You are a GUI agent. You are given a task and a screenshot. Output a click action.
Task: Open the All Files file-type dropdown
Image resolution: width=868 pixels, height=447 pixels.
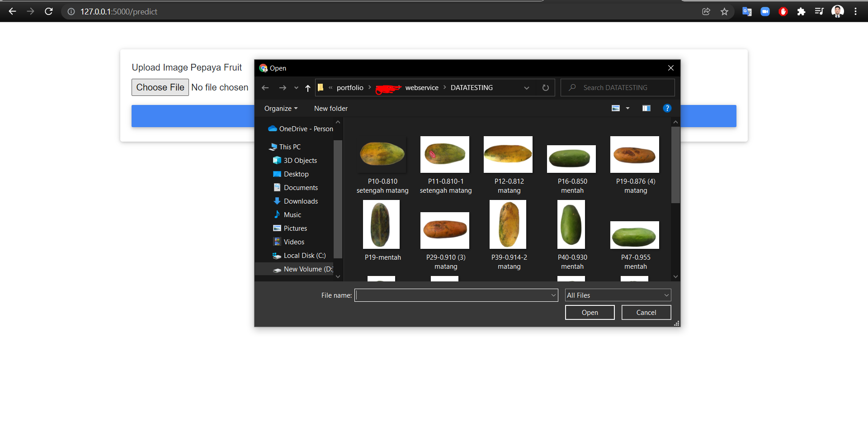(618, 295)
